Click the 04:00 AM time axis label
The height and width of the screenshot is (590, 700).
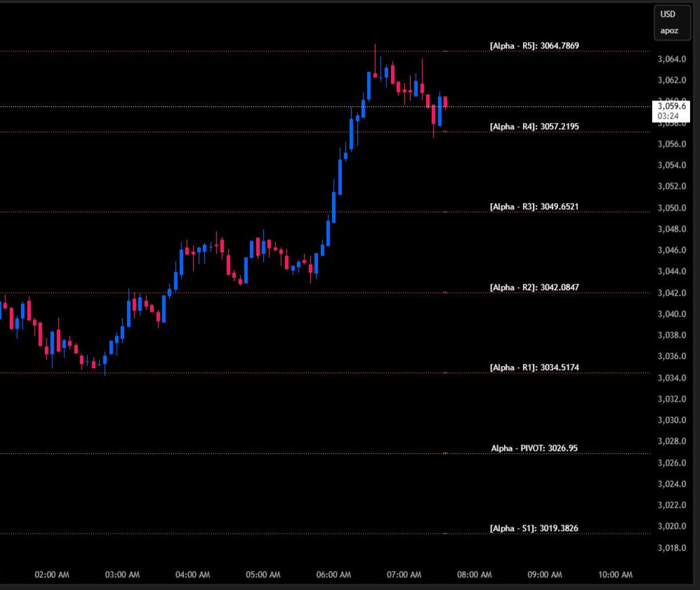pyautogui.click(x=193, y=575)
